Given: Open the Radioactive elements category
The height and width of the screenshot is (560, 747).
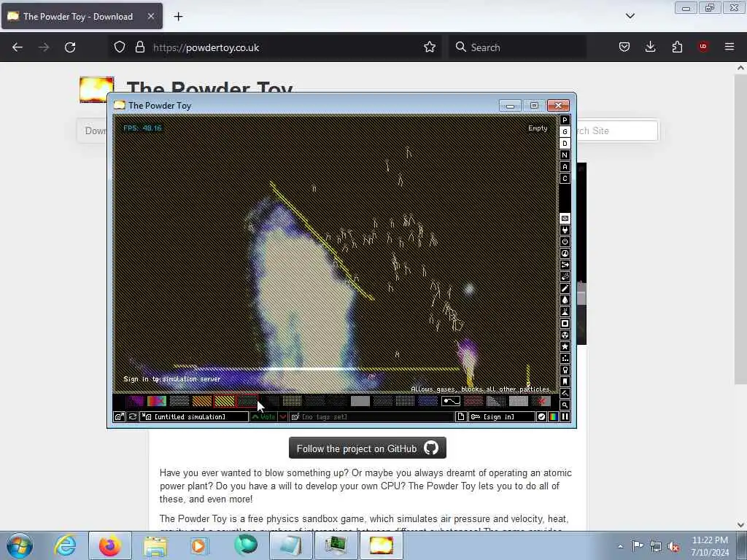Looking at the screenshot, I should (565, 335).
